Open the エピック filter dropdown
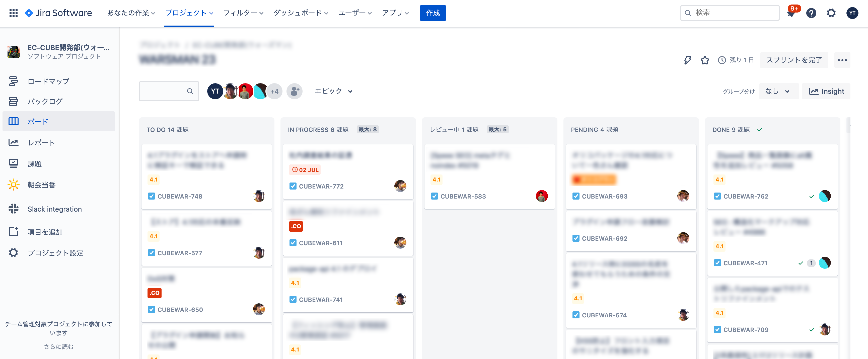868x359 pixels. pos(333,91)
